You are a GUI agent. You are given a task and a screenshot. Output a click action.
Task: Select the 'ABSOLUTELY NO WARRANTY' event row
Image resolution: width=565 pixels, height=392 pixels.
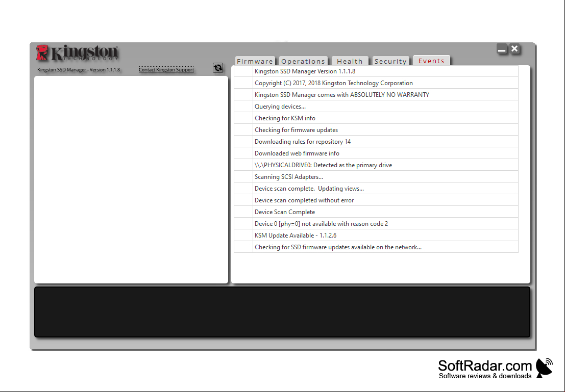click(376, 95)
